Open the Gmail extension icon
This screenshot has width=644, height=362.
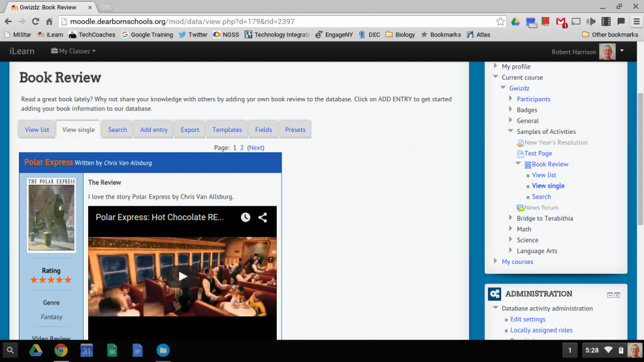[561, 21]
